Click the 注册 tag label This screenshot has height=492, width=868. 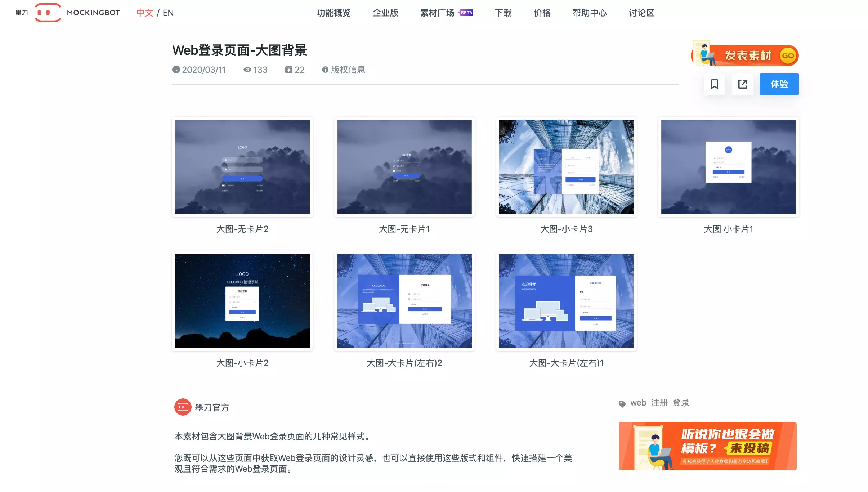coord(659,403)
